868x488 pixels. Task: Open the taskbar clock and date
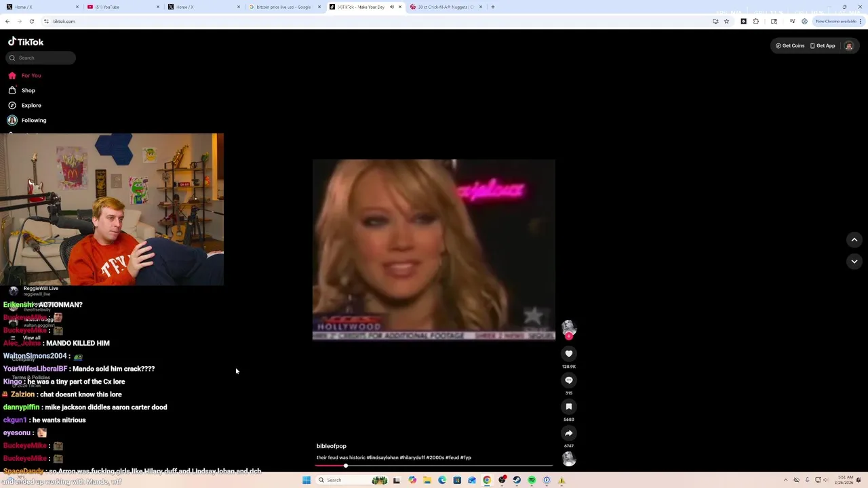(846, 480)
